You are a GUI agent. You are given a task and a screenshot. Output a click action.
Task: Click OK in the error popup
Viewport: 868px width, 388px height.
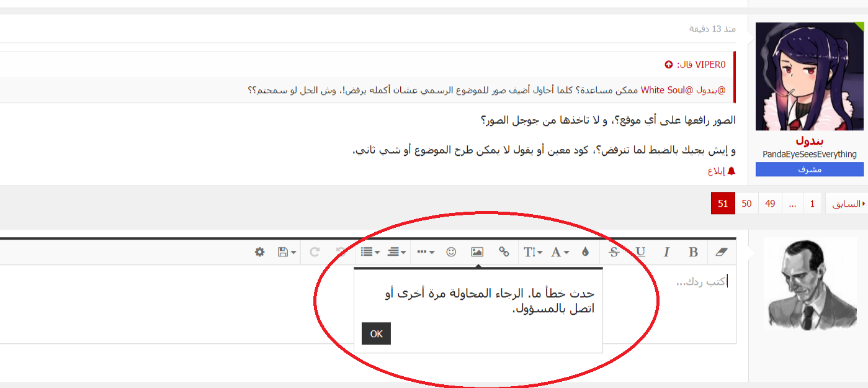(376, 333)
